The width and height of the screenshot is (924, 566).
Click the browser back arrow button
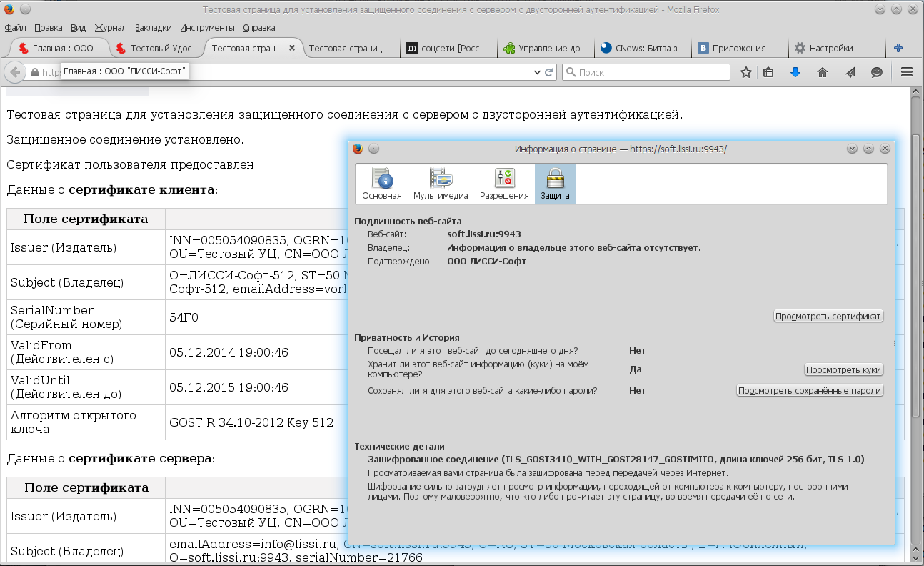15,72
